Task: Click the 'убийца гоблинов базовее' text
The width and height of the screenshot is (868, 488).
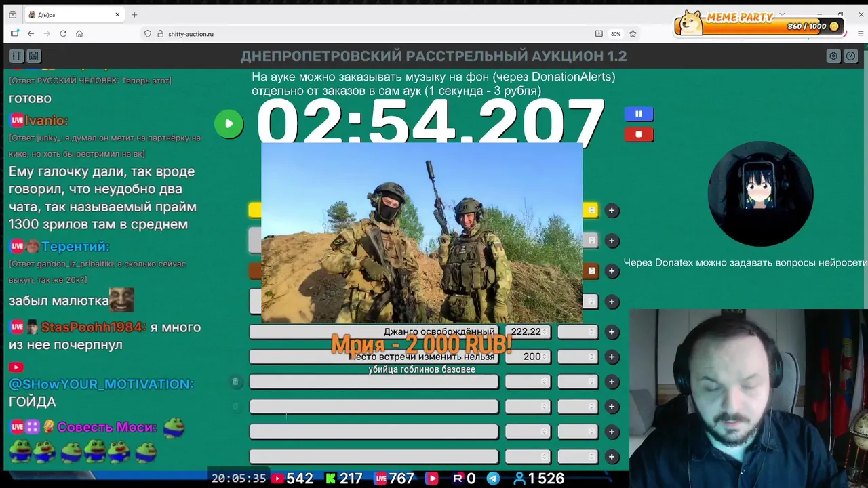Action: [422, 370]
